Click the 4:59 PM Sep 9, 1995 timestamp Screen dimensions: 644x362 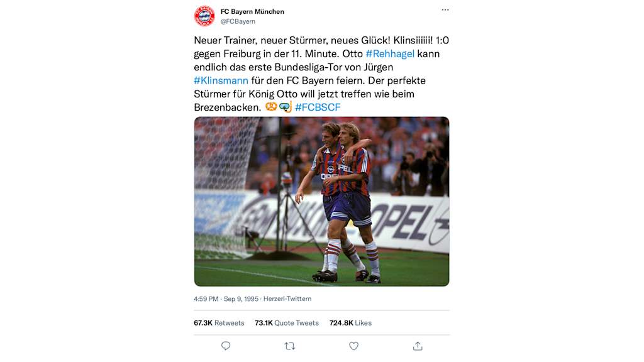226,299
